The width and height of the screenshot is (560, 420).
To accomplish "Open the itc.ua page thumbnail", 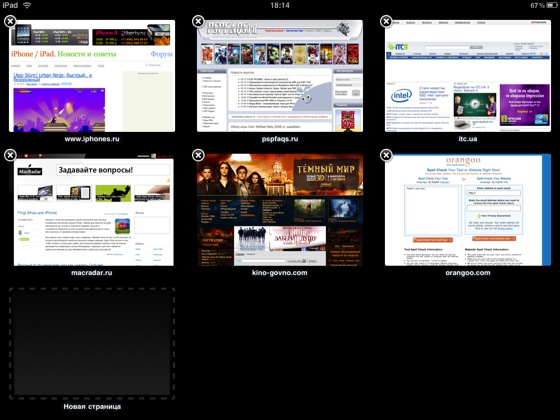I will (x=468, y=76).
